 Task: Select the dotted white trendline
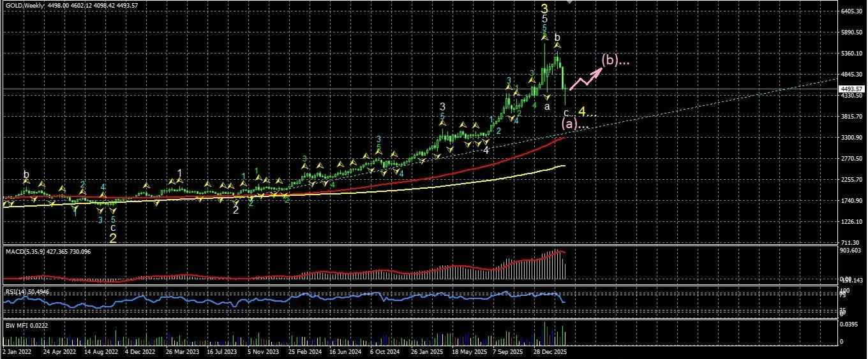point(702,106)
